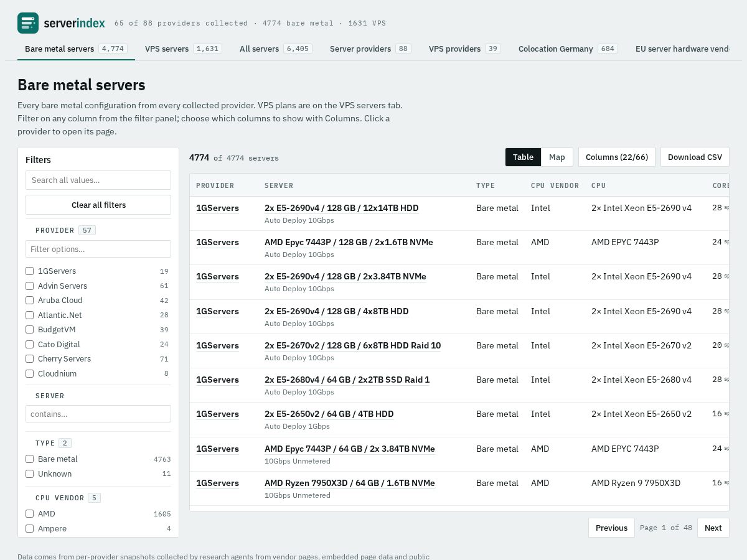Open 1GServers provider in the first row
The width and height of the screenshot is (747, 560).
(x=217, y=208)
